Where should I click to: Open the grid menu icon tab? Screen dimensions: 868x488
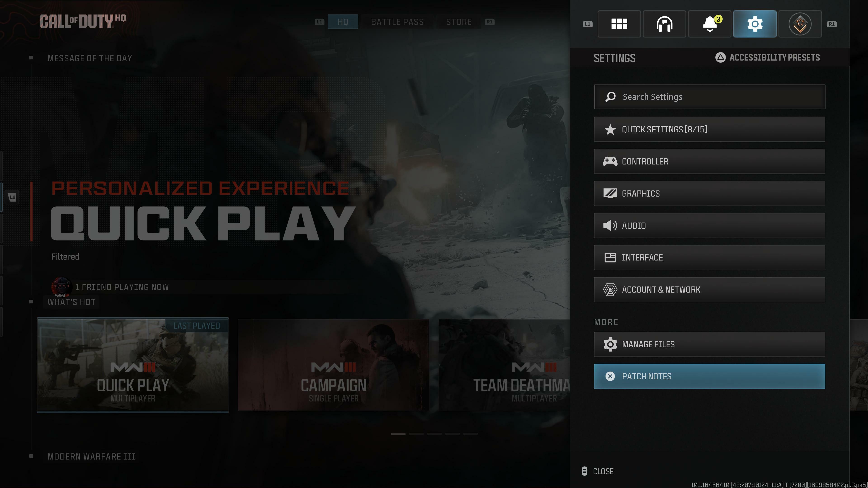(619, 24)
